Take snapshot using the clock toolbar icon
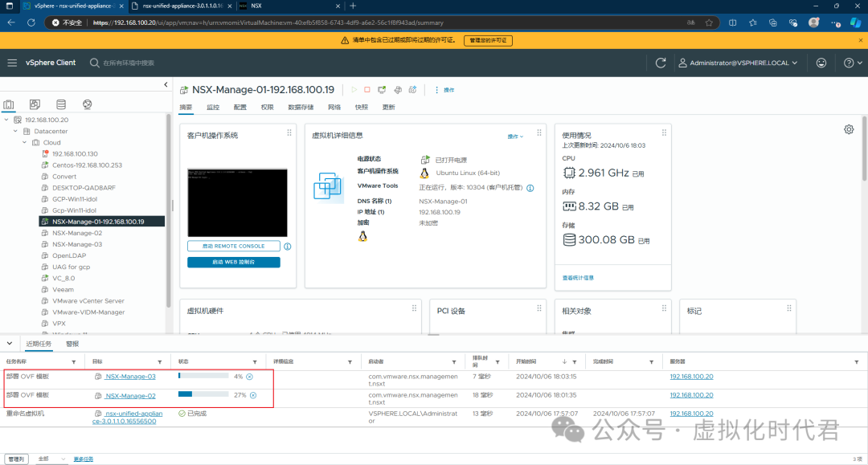 point(412,90)
